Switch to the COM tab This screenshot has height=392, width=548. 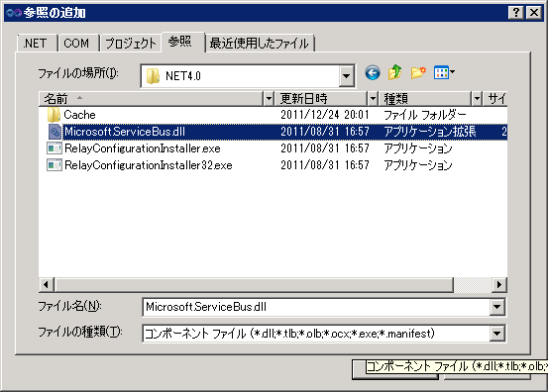78,44
